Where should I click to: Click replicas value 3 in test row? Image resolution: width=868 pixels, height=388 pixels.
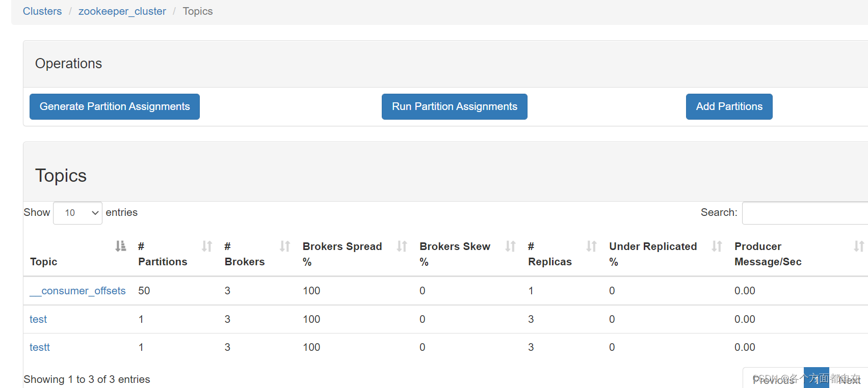point(531,319)
